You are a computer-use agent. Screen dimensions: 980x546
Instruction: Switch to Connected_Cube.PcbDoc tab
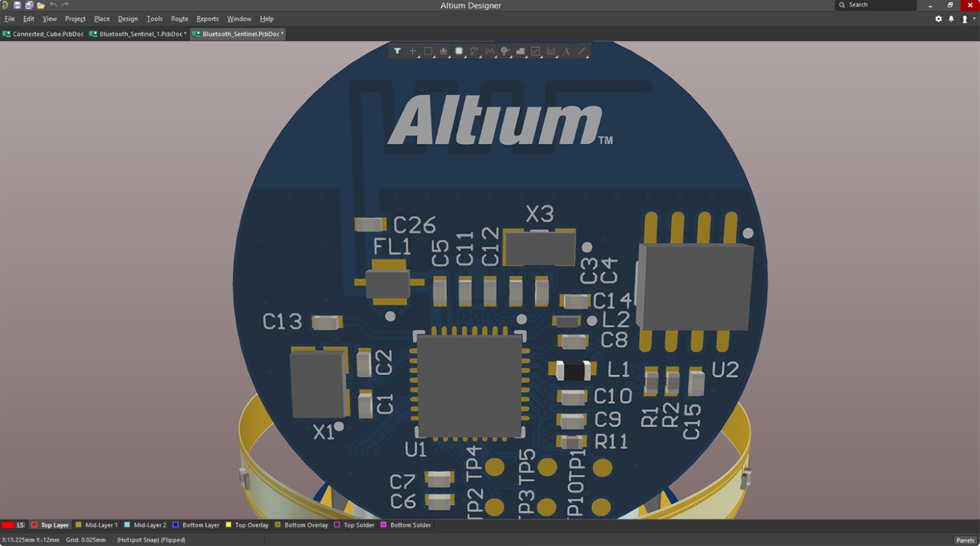(42, 34)
